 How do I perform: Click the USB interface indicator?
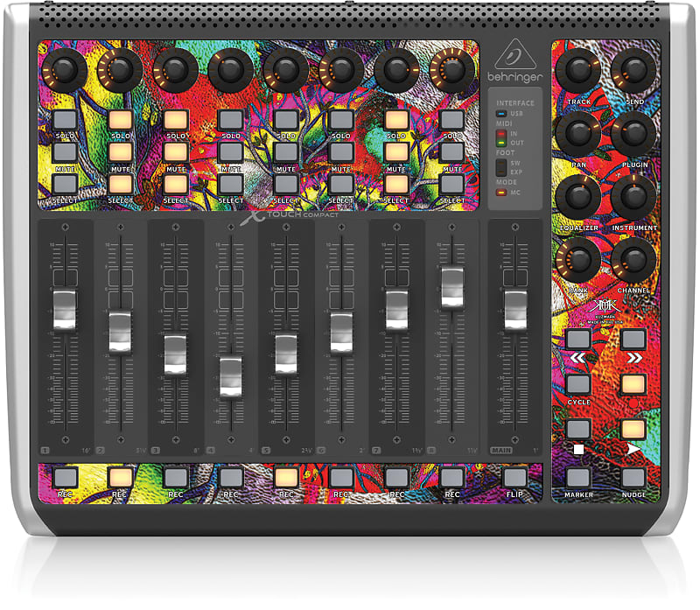[500, 113]
